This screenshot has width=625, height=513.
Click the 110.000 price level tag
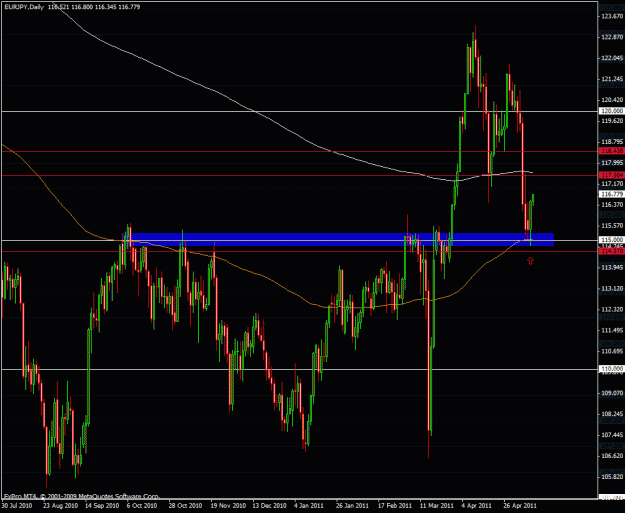[611, 369]
